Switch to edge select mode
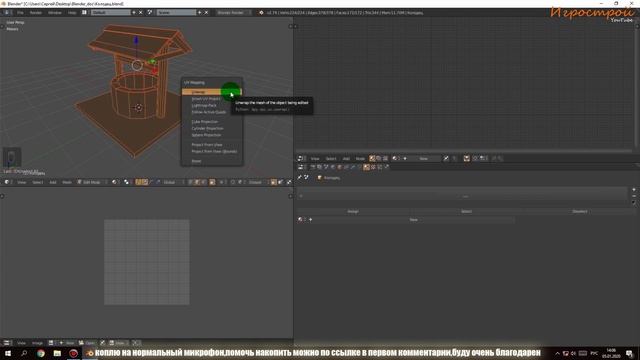This screenshot has height=360, width=640. point(197,182)
